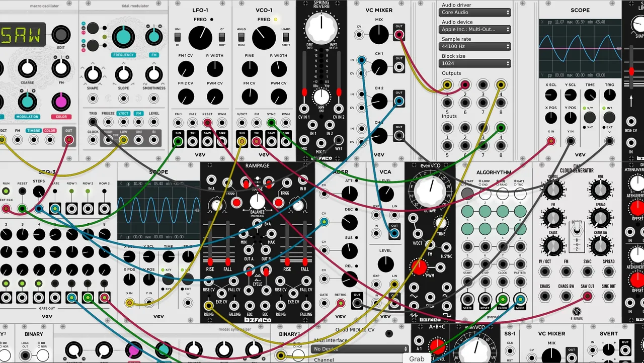Viewport: 644px width, 363px height.
Task: Click the top VC Mixer MIX OUT jack
Action: point(399,34)
